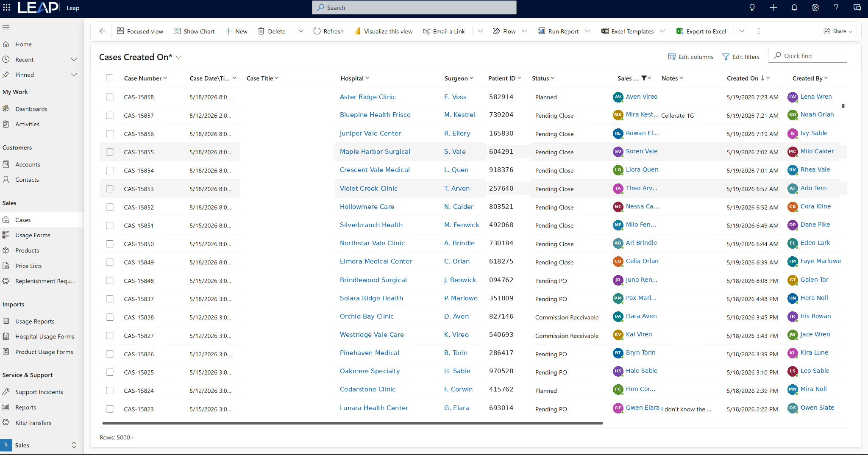
Task: Open the Excel Templates dropdown chevron
Action: point(662,31)
